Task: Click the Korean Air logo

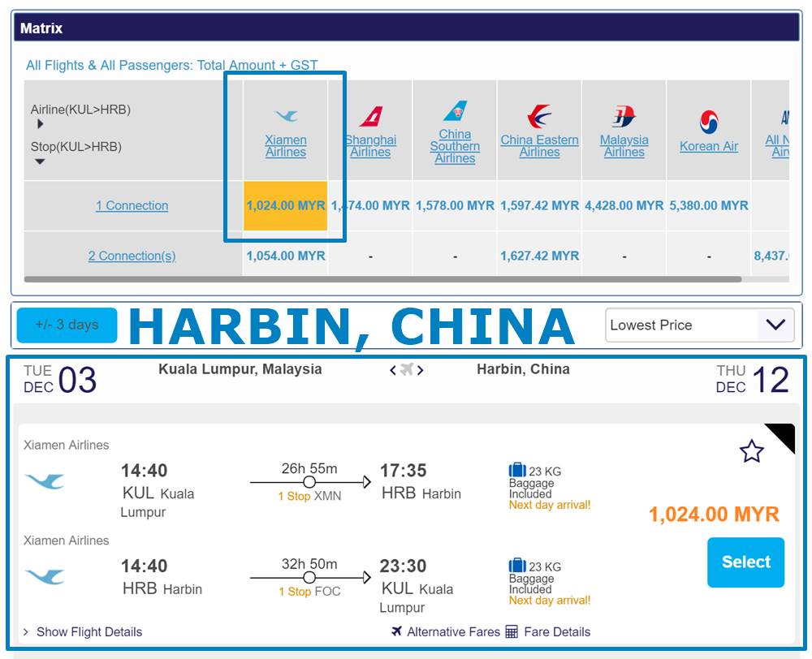Action: [x=709, y=123]
